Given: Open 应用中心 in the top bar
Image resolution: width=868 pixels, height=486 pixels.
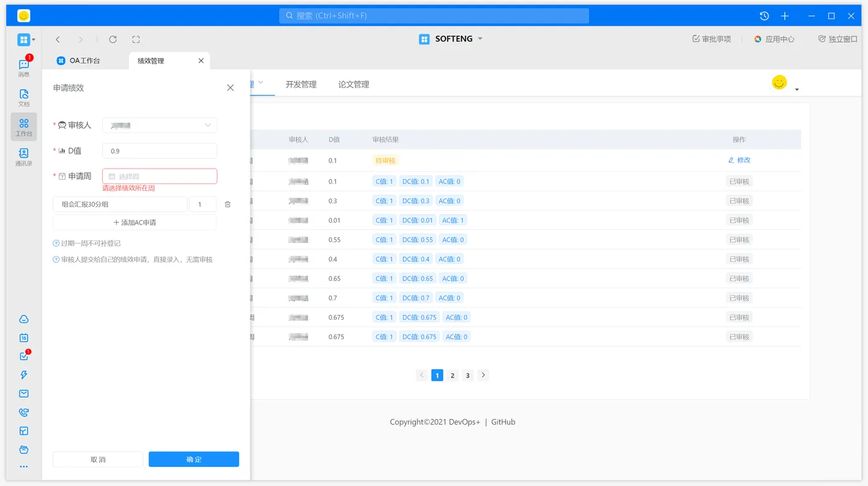Looking at the screenshot, I should click(x=774, y=39).
